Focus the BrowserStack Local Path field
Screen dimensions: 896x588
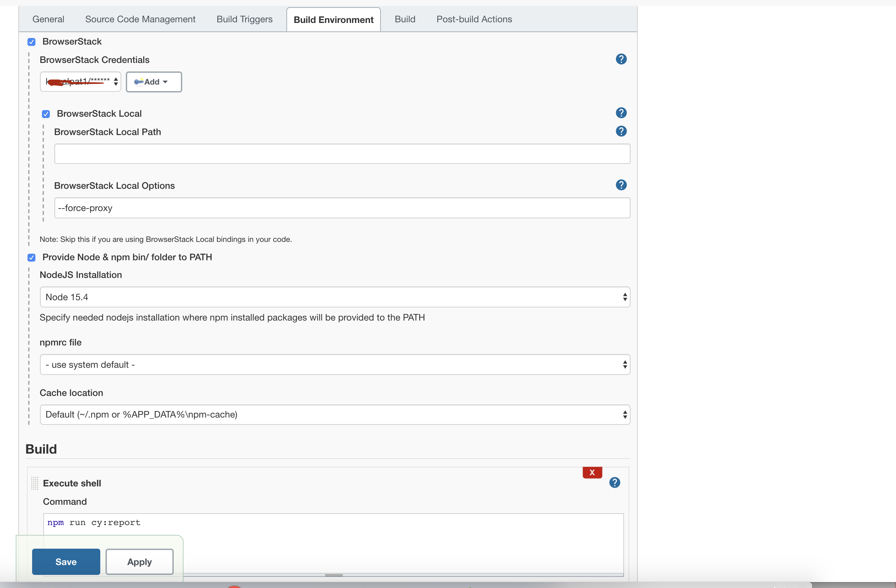[342, 154]
